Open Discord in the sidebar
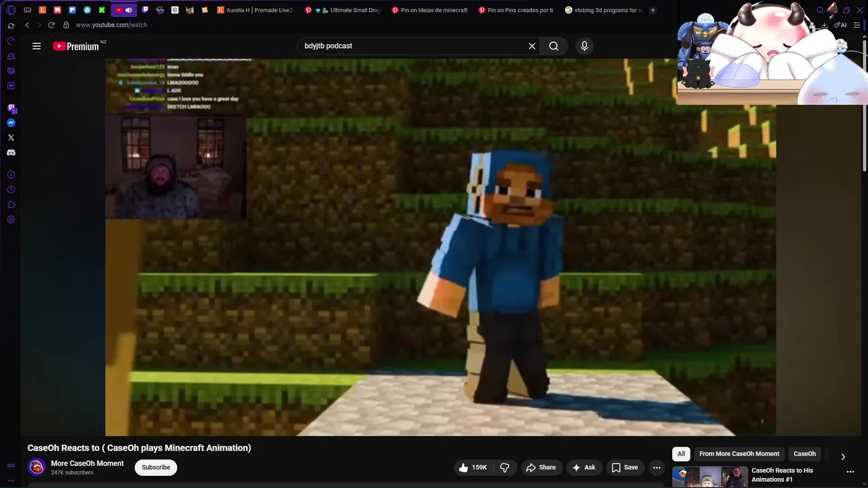 (x=11, y=152)
